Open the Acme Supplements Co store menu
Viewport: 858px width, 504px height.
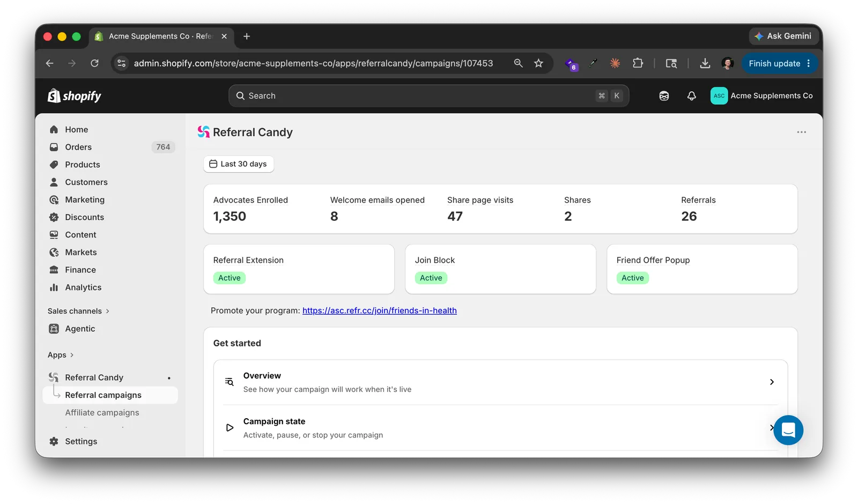pos(761,96)
